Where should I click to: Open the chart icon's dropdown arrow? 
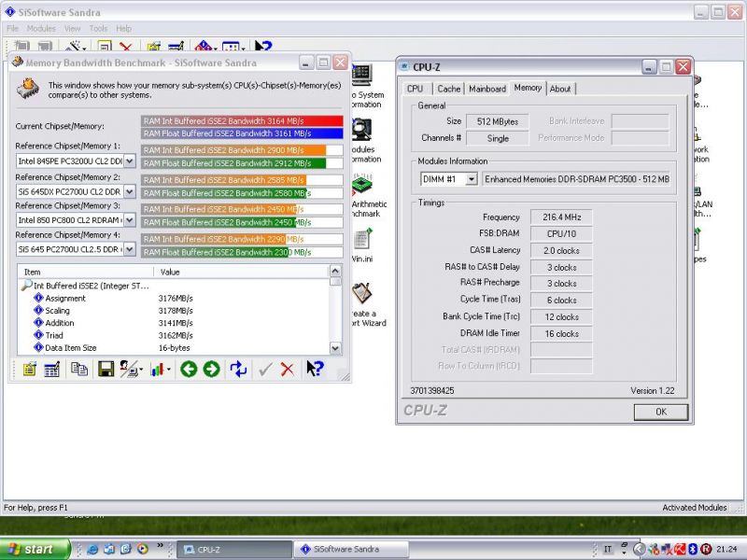[169, 369]
